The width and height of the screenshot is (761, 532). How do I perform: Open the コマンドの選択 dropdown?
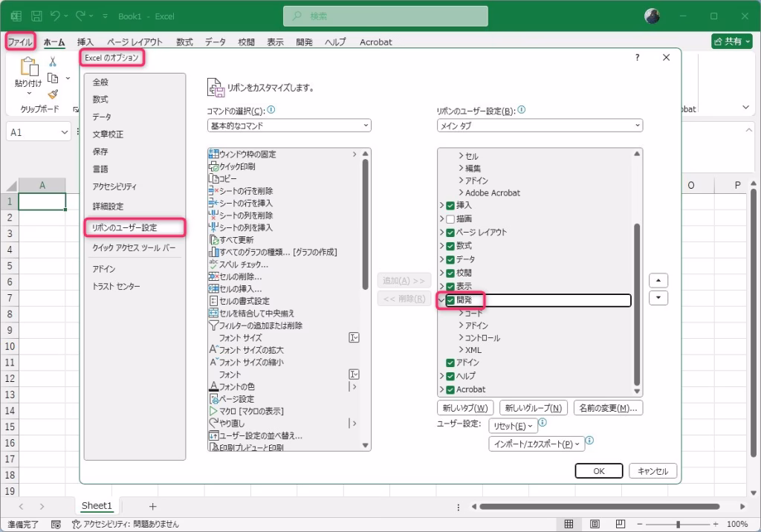pyautogui.click(x=289, y=126)
